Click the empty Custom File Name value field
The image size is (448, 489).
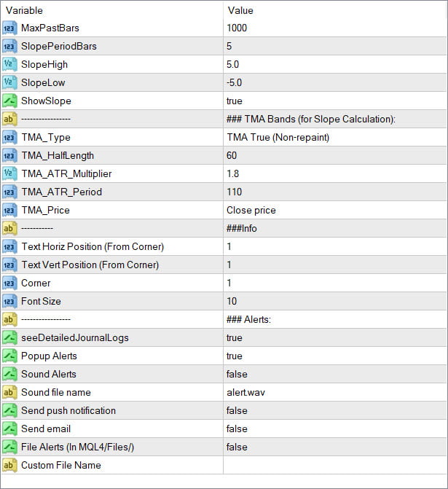click(x=335, y=466)
